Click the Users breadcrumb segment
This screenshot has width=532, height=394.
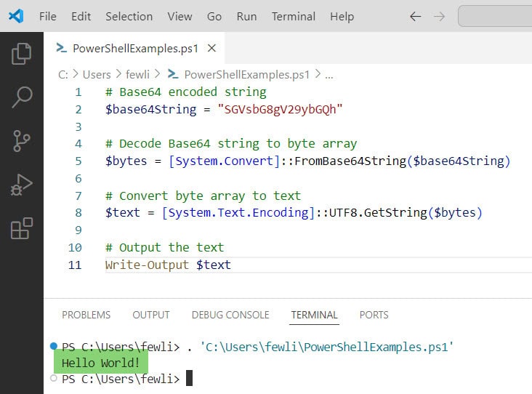coord(97,74)
